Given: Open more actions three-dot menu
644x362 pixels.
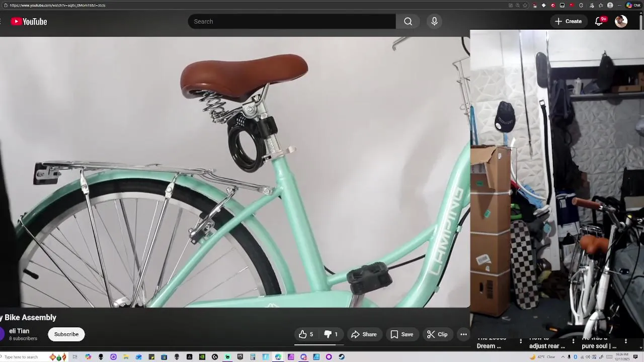Looking at the screenshot, I should pyautogui.click(x=464, y=334).
